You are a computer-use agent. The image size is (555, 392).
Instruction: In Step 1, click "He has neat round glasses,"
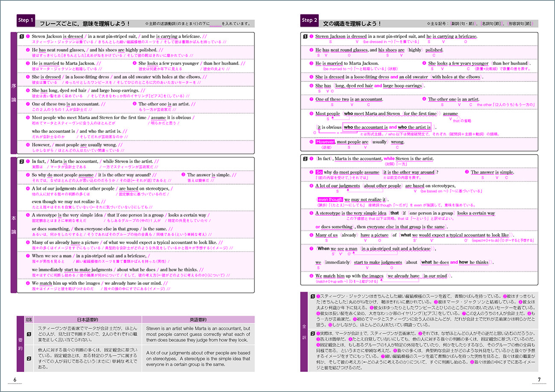pyautogui.click(x=59, y=50)
